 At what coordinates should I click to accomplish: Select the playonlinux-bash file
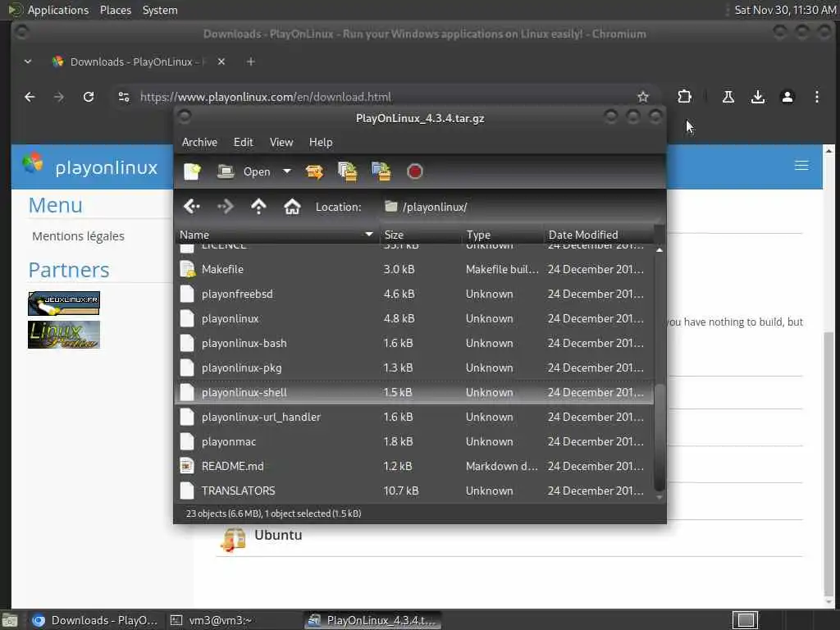click(413, 344)
